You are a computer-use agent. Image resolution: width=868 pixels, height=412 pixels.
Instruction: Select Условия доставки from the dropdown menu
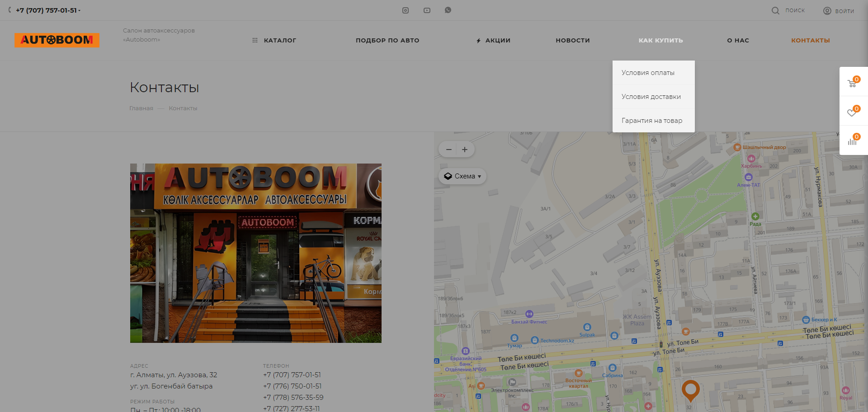654,97
